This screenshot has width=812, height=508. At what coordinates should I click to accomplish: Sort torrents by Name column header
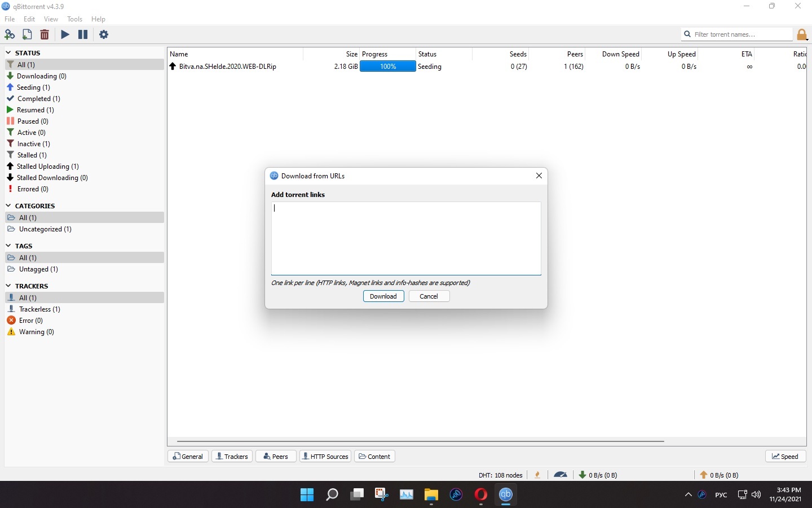tap(235, 54)
